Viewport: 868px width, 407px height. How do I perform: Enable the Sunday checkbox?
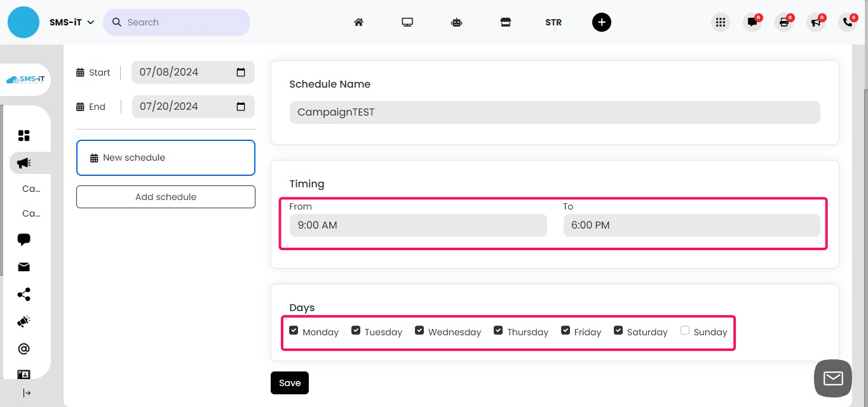click(685, 330)
